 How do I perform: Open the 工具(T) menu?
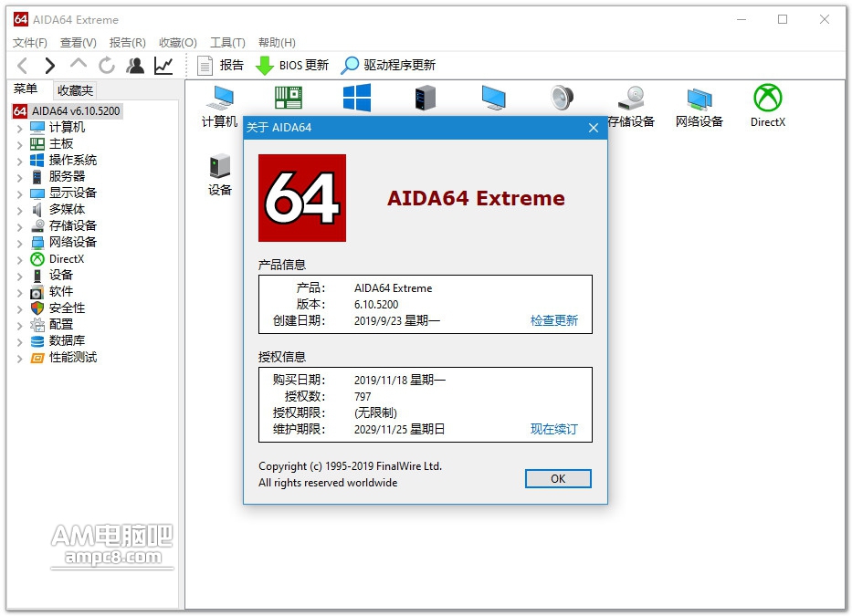pyautogui.click(x=227, y=42)
